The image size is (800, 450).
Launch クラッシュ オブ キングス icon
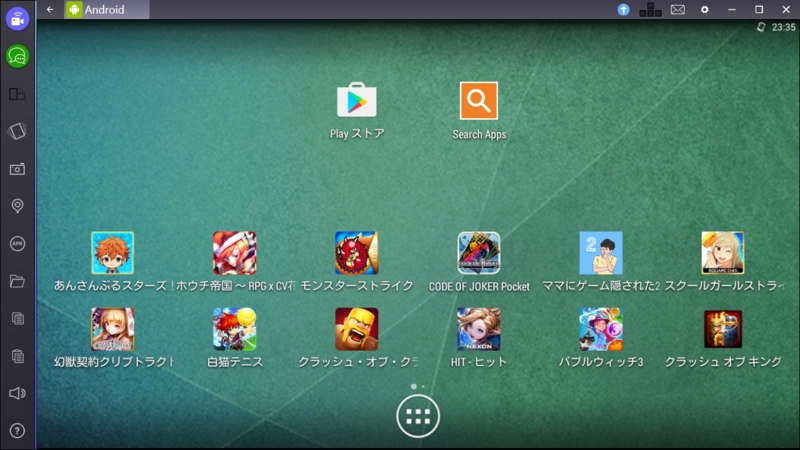point(722,329)
